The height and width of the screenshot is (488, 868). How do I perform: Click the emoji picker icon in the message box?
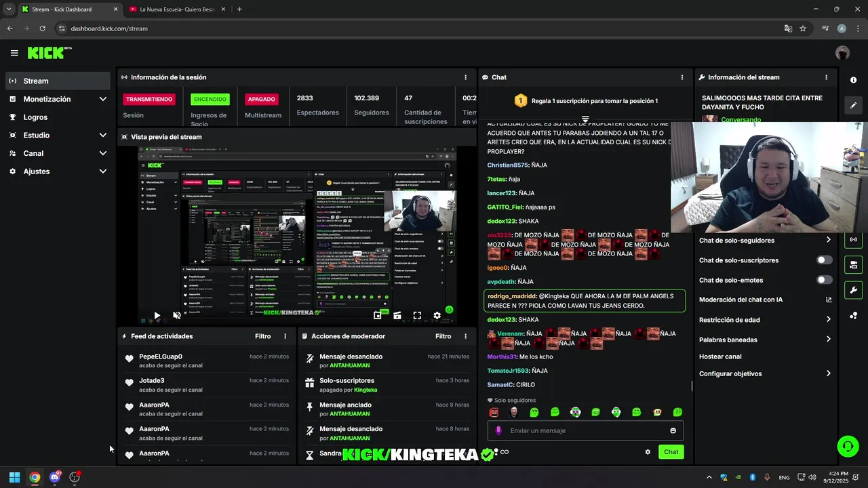pyautogui.click(x=673, y=430)
